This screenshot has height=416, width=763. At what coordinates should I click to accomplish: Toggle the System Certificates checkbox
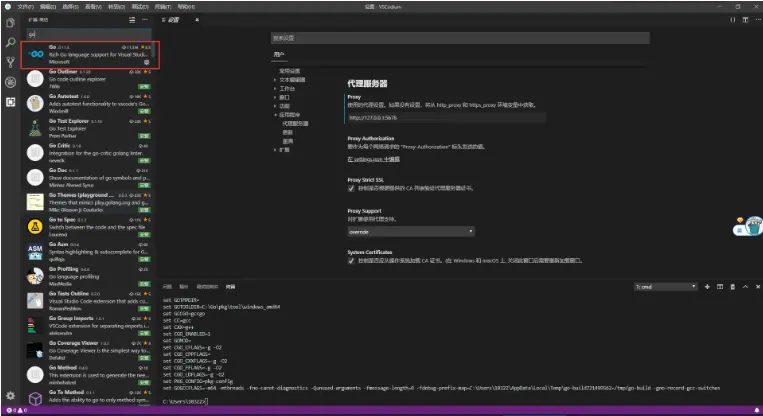click(351, 260)
